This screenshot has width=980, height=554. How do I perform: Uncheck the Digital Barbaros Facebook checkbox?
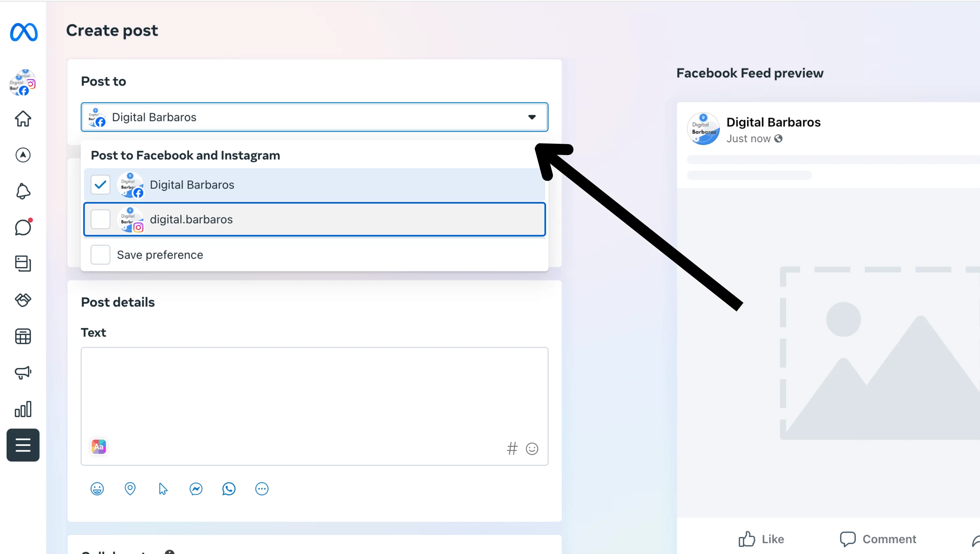pyautogui.click(x=100, y=184)
